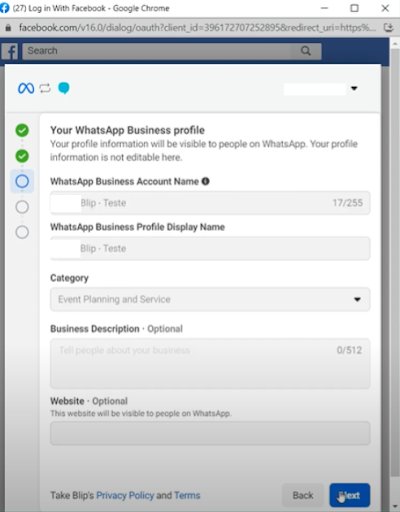Open the Privacy Policy link
Image resolution: width=400 pixels, height=512 pixels.
click(x=125, y=495)
